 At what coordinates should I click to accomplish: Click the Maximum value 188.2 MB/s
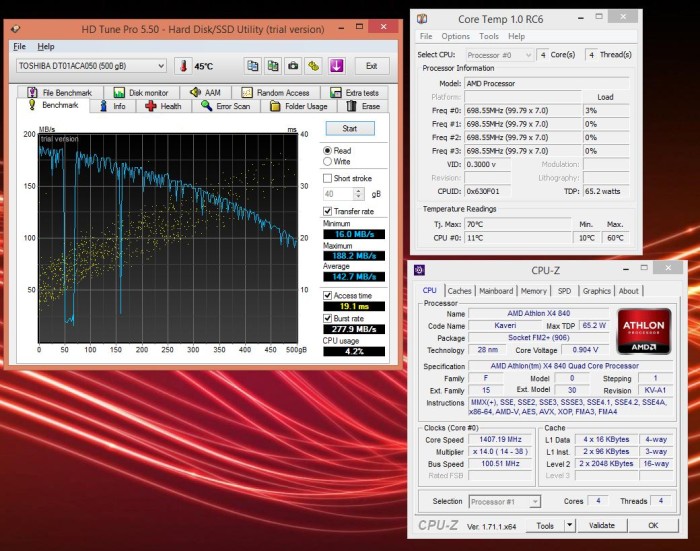pyautogui.click(x=354, y=256)
